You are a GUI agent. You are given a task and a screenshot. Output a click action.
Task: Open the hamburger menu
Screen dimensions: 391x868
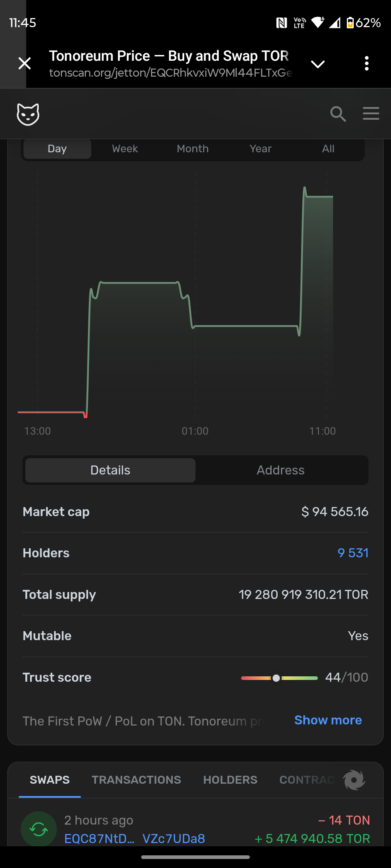pos(371,113)
